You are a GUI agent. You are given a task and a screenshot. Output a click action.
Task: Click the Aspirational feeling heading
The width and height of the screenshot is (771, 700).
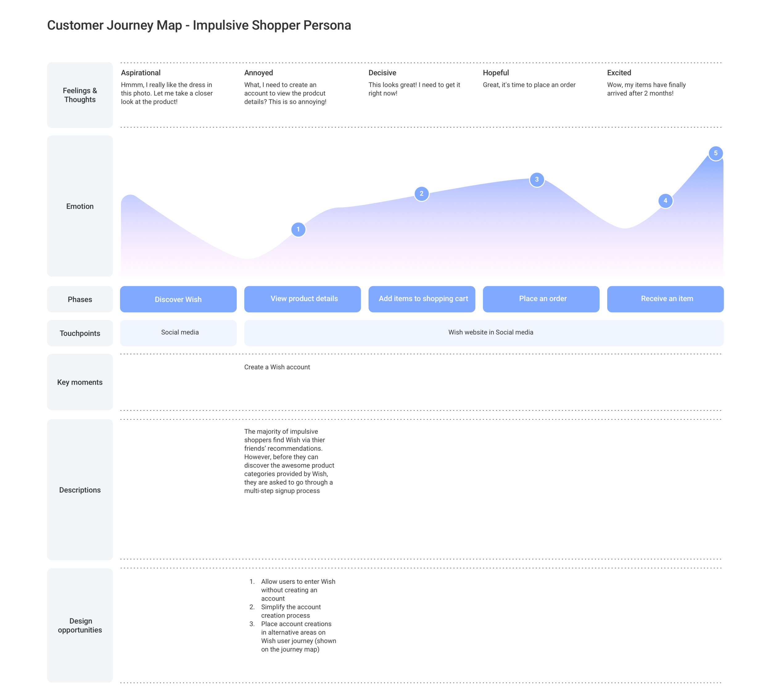click(141, 73)
